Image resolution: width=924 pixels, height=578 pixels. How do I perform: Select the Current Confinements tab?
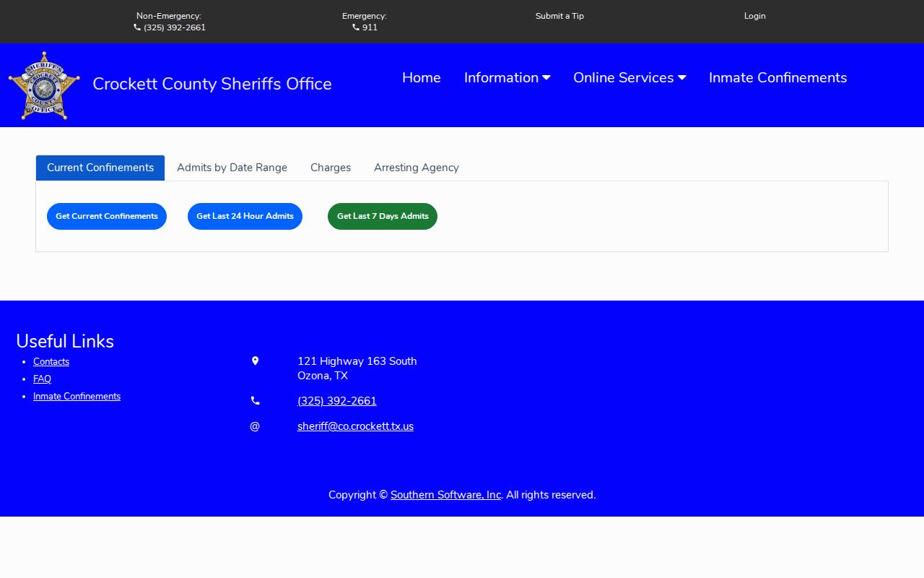(100, 168)
